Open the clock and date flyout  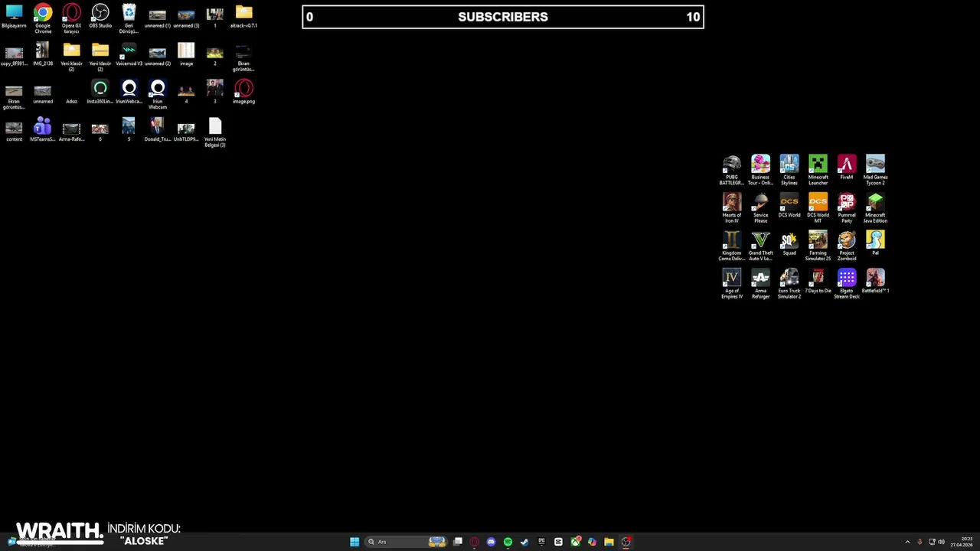tap(962, 542)
